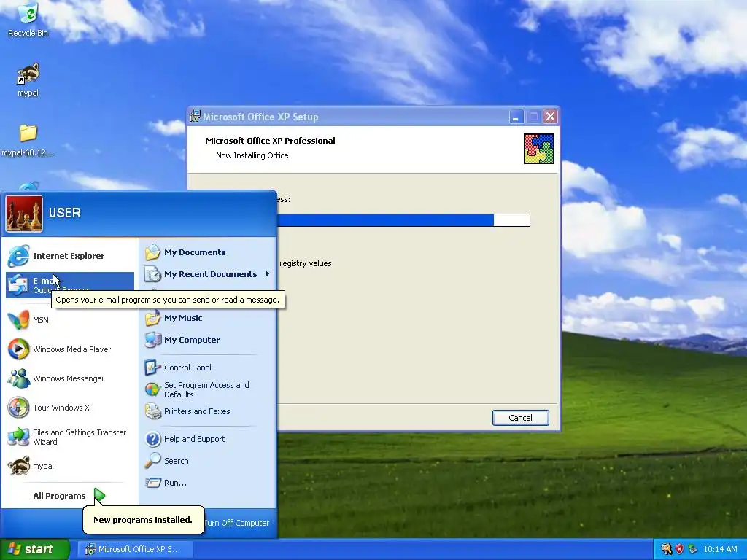Viewport: 747px width, 560px height.
Task: Click the Set Program Access and Defaults icon
Action: pyautogui.click(x=153, y=389)
